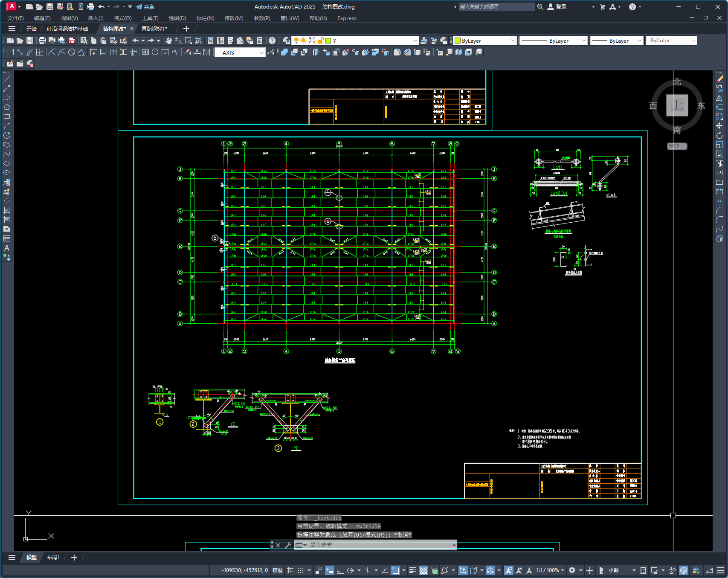Viewport: 728px width, 578px height.
Task: Open Layer Properties Manager icon
Action: tap(286, 41)
